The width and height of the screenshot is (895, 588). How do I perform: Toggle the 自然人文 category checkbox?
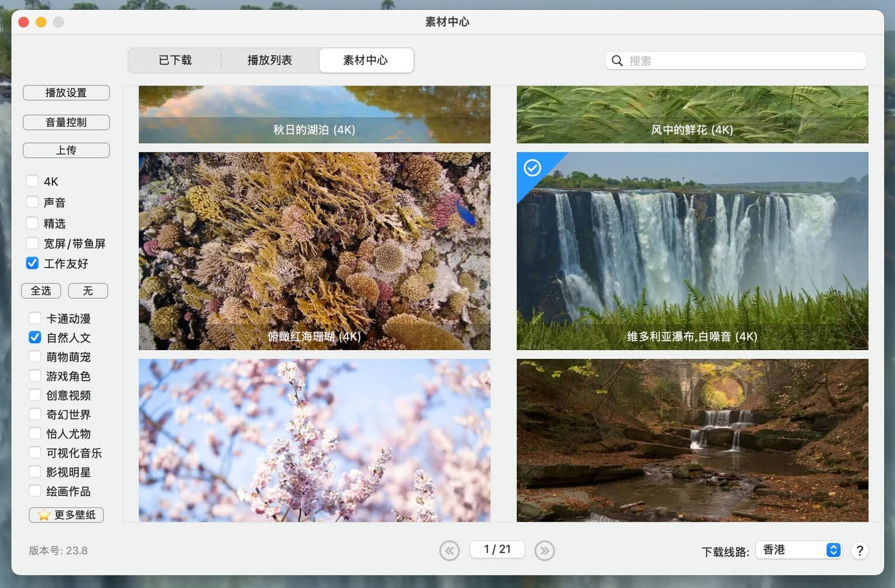[x=35, y=337]
